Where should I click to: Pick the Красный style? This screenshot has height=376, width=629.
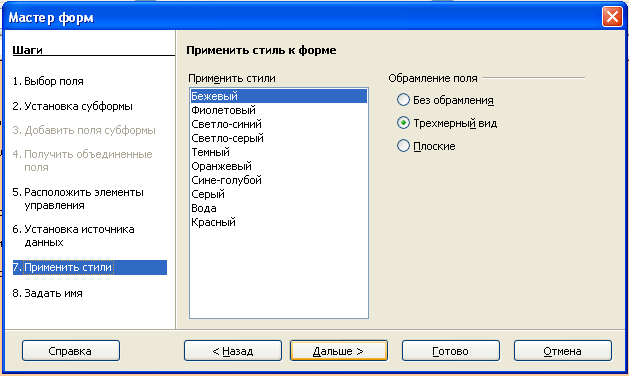pyautogui.click(x=279, y=222)
